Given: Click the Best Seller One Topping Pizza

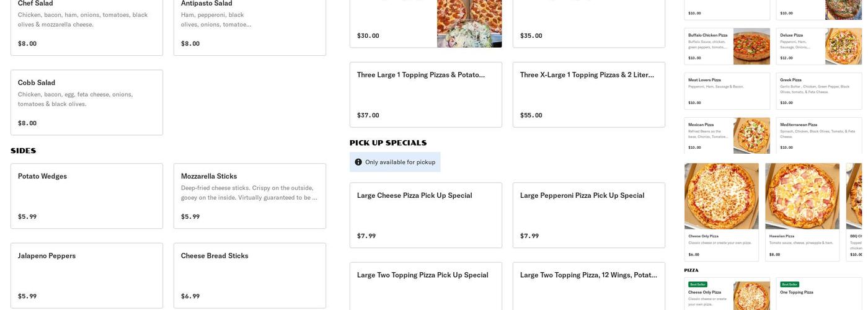Looking at the screenshot, I should coord(818,293).
